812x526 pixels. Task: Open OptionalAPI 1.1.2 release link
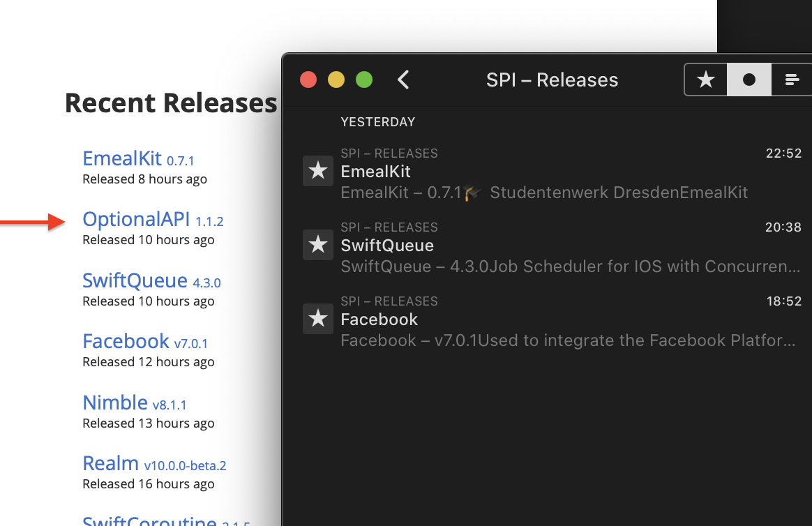pos(153,220)
